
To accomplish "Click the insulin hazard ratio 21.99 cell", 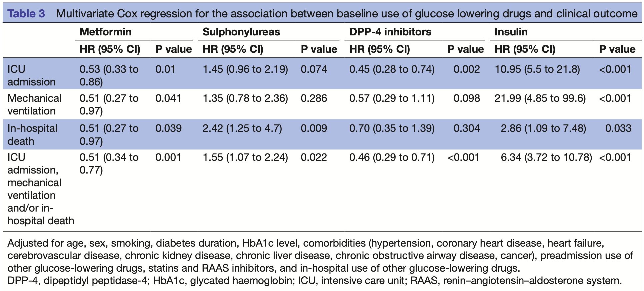I will [x=540, y=98].
